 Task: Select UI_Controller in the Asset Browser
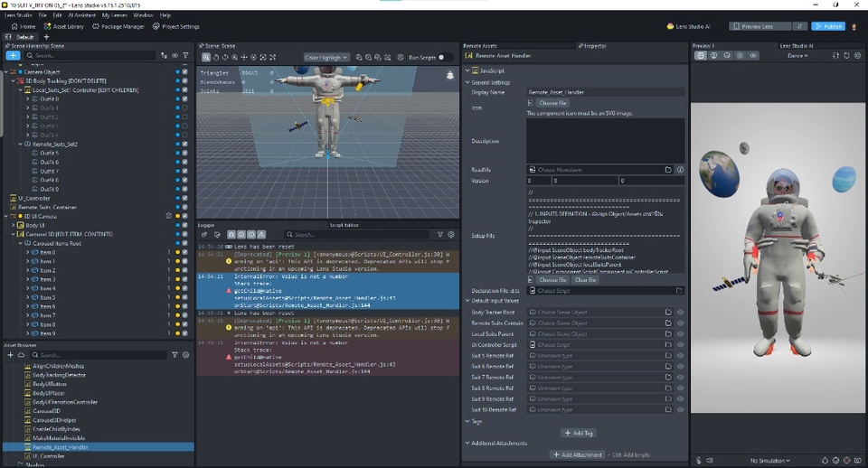[48, 455]
